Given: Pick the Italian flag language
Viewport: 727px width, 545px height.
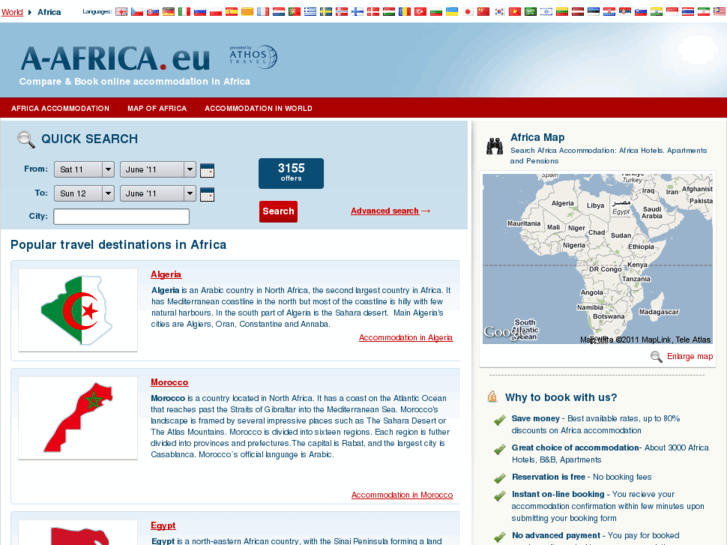Looking at the screenshot, I should pos(185,12).
